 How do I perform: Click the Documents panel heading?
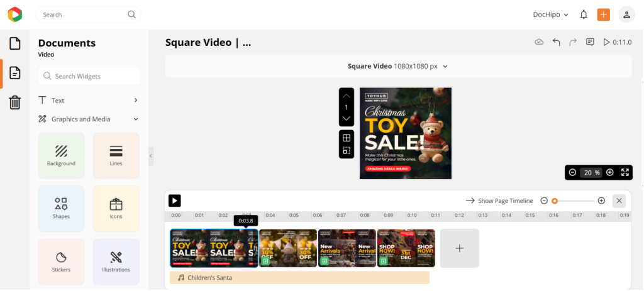pyautogui.click(x=67, y=43)
